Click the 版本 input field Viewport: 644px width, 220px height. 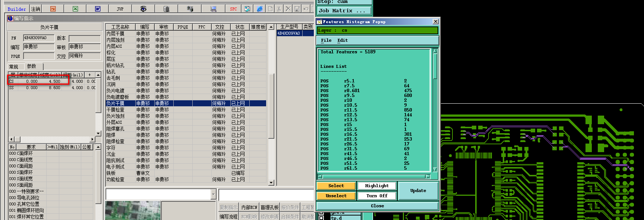tap(85, 38)
